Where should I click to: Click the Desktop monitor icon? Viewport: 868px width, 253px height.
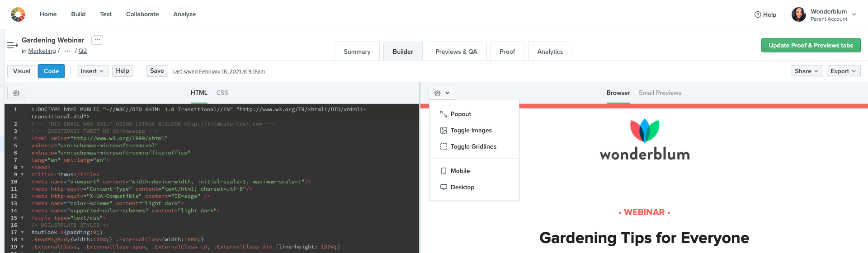443,187
